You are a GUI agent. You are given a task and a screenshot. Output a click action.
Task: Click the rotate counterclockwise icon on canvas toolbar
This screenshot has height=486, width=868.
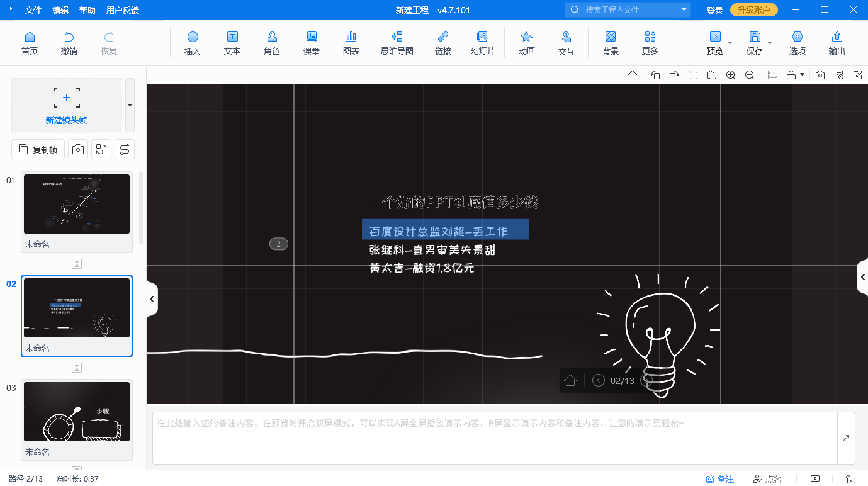(655, 75)
